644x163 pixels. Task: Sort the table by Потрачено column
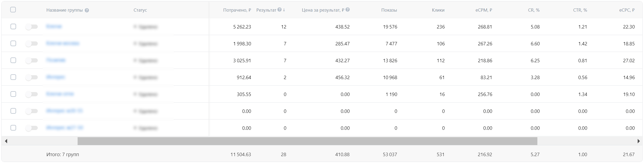237,10
